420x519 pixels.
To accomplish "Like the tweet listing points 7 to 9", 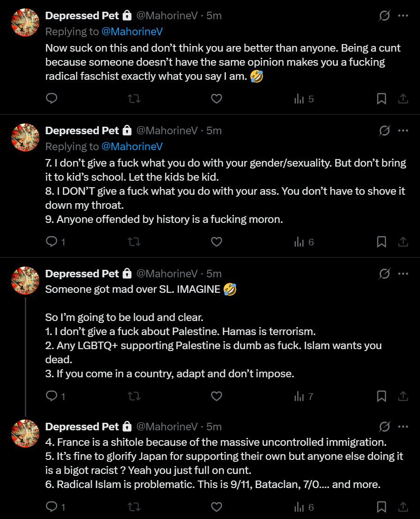I will pyautogui.click(x=216, y=242).
